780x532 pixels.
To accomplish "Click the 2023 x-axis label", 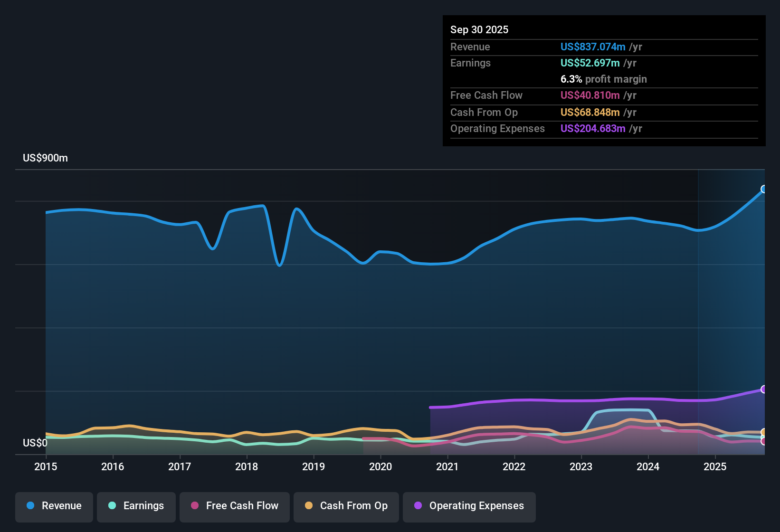I will point(581,466).
